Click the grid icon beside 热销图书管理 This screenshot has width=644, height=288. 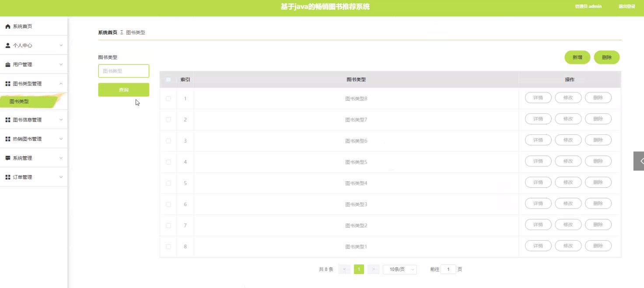click(7, 138)
